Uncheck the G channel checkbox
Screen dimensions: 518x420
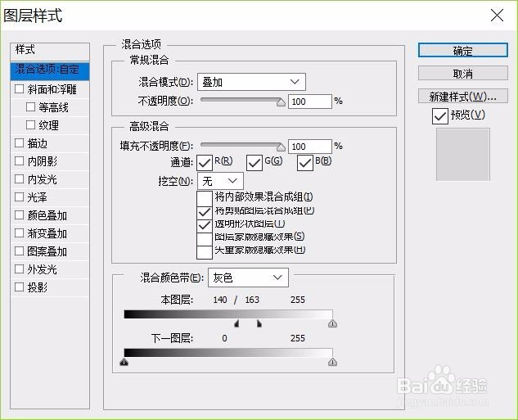(x=254, y=163)
